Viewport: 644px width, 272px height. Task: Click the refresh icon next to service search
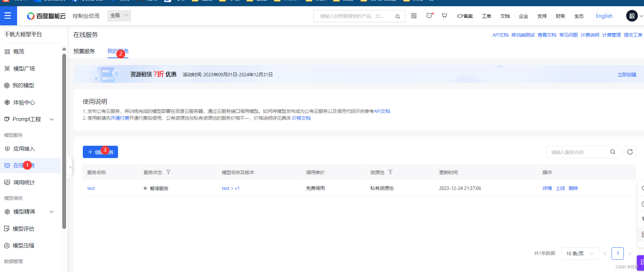(630, 152)
